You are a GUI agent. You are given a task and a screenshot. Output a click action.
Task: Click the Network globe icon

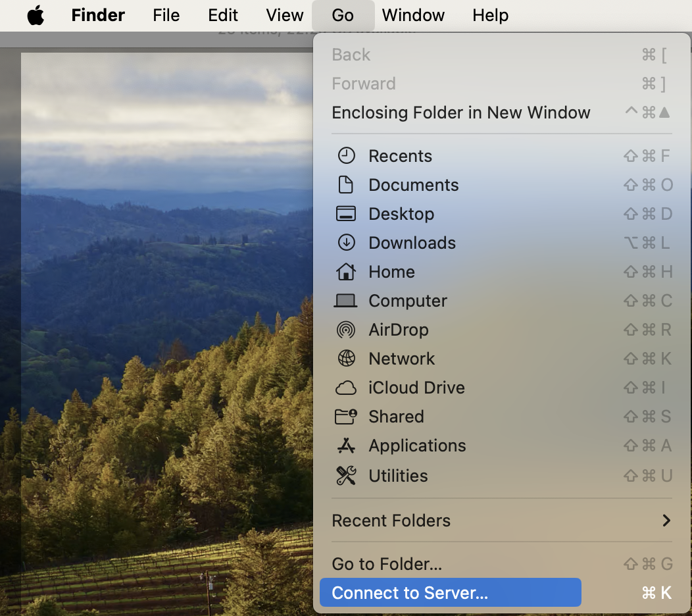point(346,359)
